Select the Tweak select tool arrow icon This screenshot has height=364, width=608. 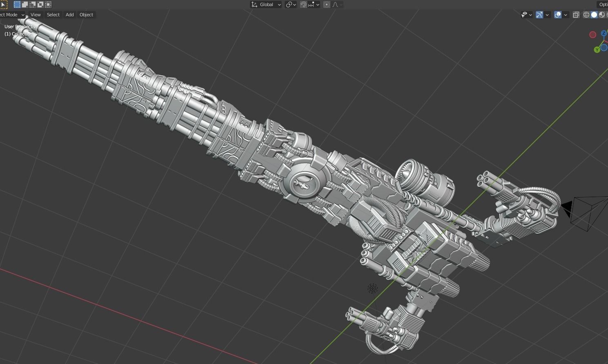click(x=3, y=4)
